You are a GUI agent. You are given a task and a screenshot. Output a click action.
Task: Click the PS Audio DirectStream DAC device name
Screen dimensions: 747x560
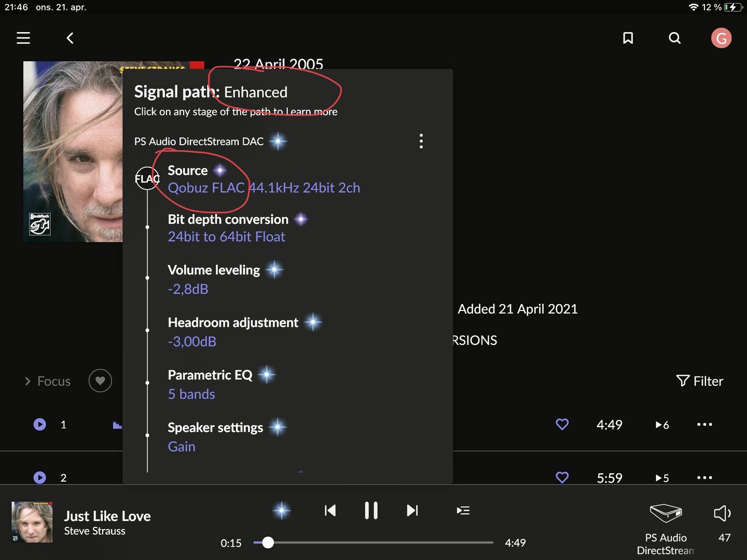point(199,142)
